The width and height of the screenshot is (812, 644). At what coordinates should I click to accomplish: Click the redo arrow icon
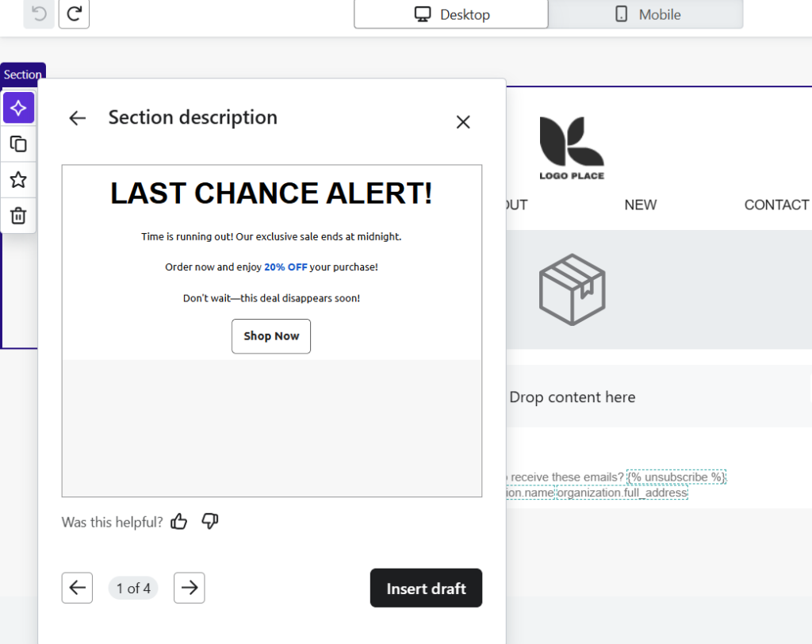(74, 14)
